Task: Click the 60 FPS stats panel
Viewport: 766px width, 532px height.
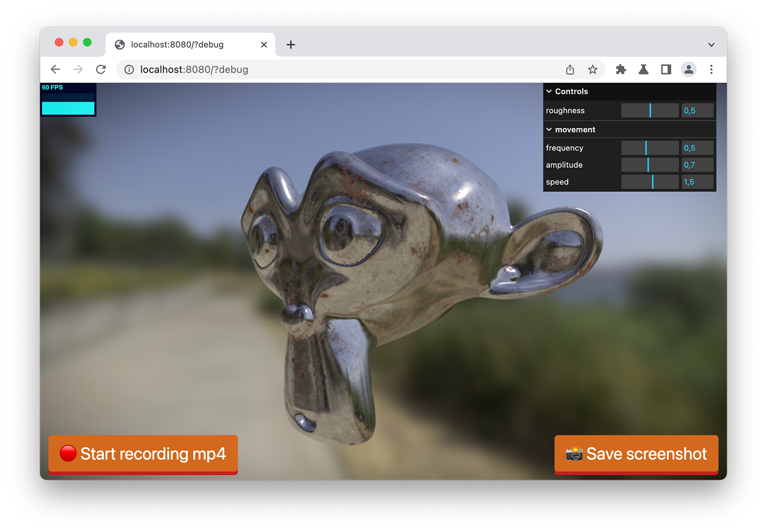Action: point(68,100)
